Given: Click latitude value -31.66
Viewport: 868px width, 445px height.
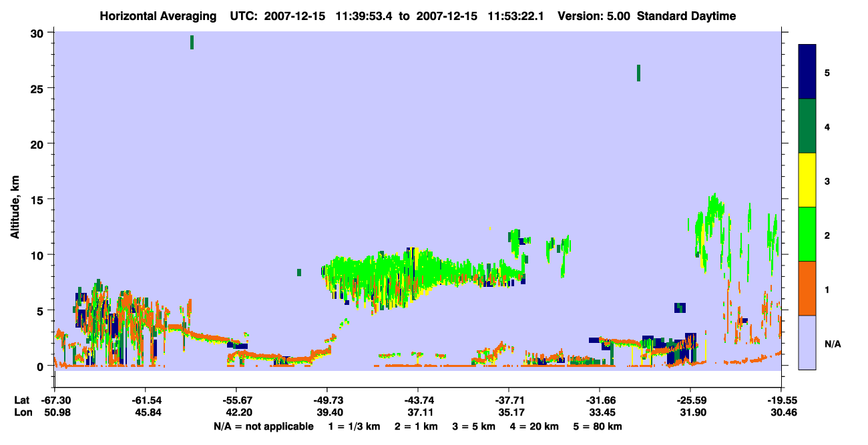Looking at the screenshot, I should (600, 400).
